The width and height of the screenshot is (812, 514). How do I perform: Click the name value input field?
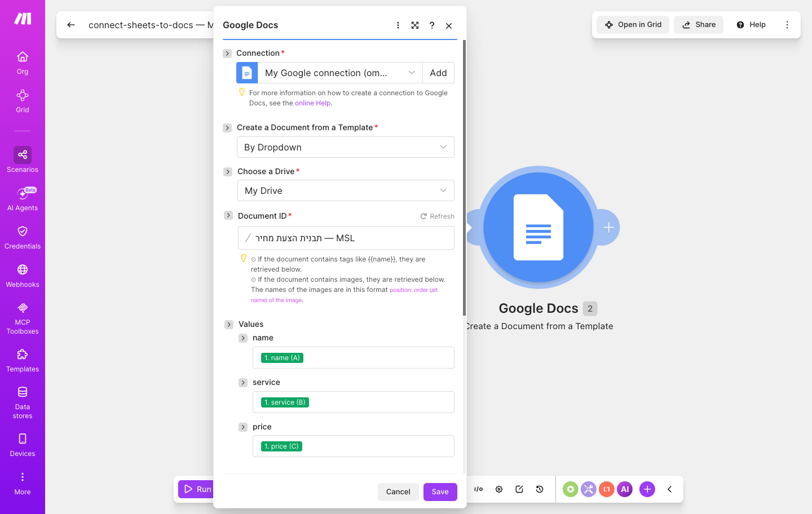pyautogui.click(x=354, y=358)
